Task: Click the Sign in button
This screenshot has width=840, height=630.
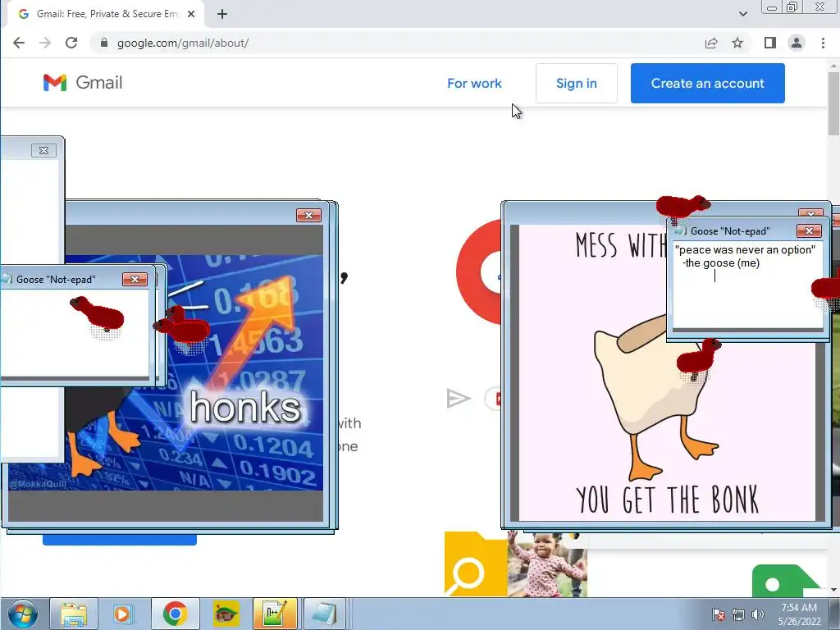Action: 577,83
